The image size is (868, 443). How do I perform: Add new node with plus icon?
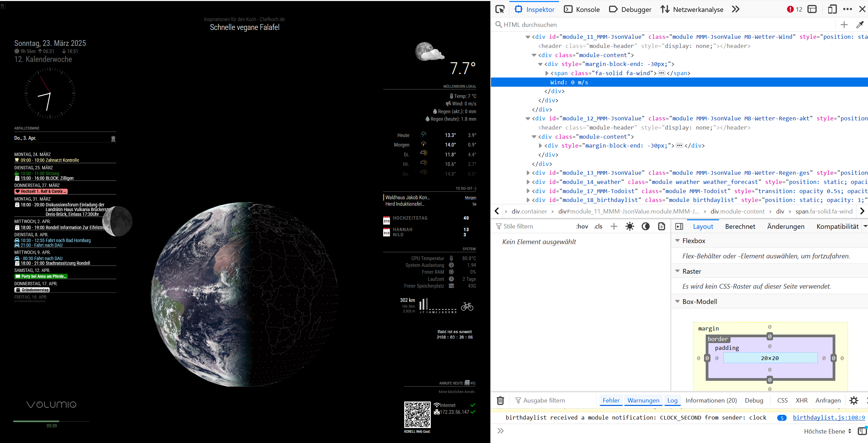click(844, 24)
